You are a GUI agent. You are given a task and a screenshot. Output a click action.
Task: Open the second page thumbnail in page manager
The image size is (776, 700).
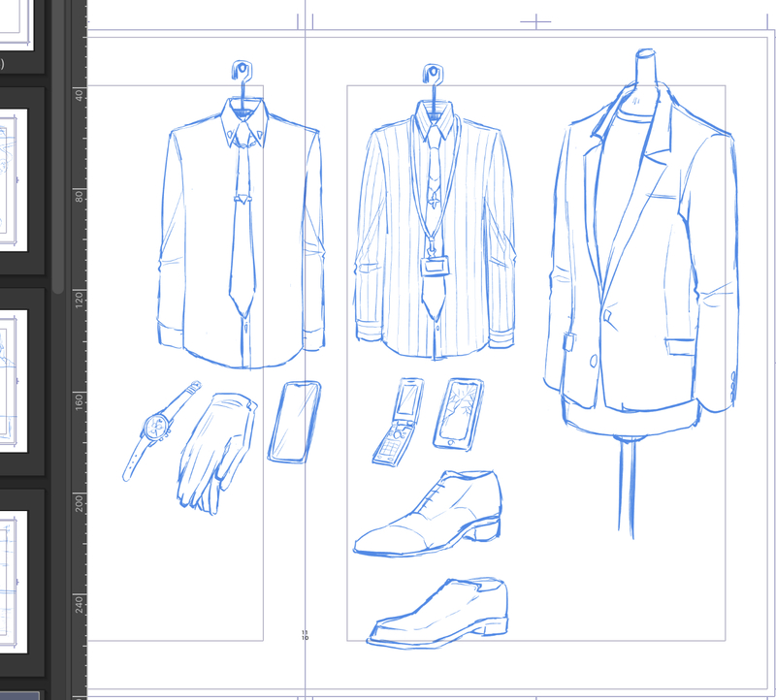(x=14, y=180)
